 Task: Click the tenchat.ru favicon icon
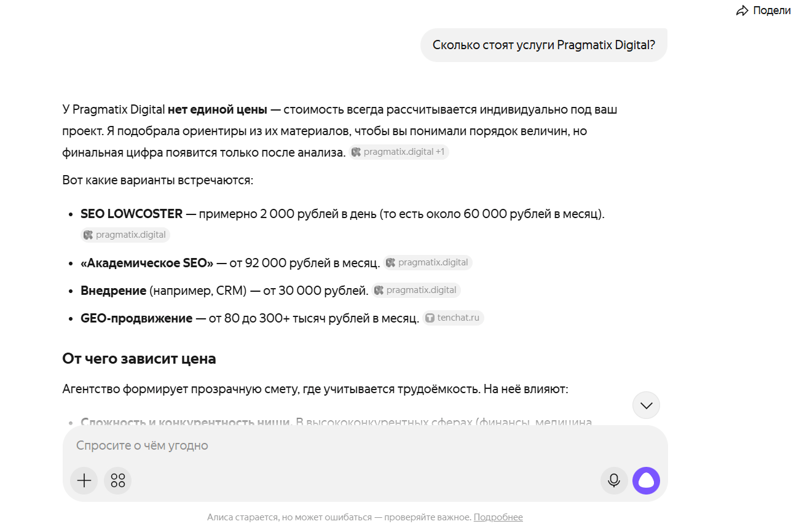430,318
